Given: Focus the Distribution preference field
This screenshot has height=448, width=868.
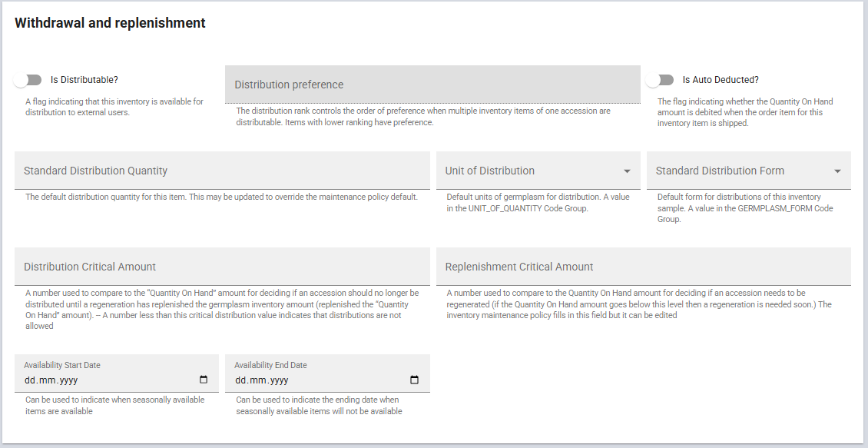Looking at the screenshot, I should click(432, 85).
